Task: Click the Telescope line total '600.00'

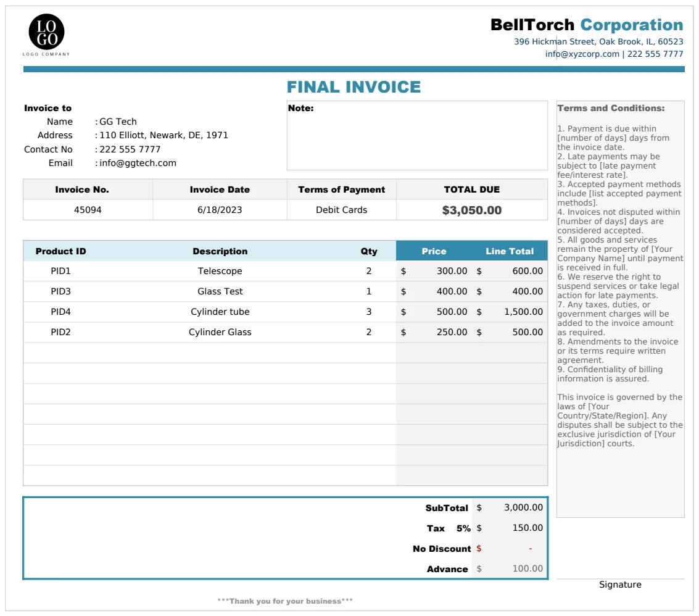Action: coord(527,271)
